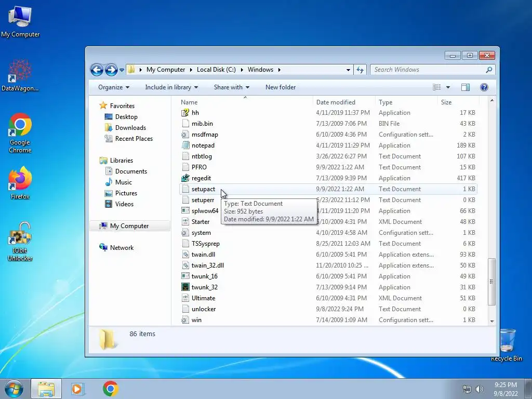
Task: Open Windows Media Player from the taskbar
Action: tap(77, 389)
